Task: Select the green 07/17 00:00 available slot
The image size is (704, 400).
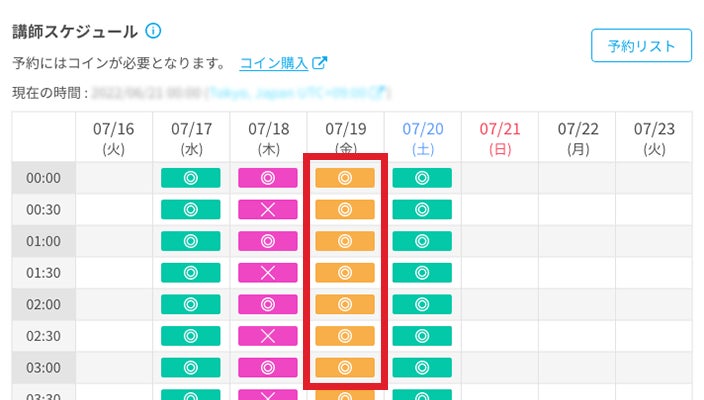Action: 190,178
